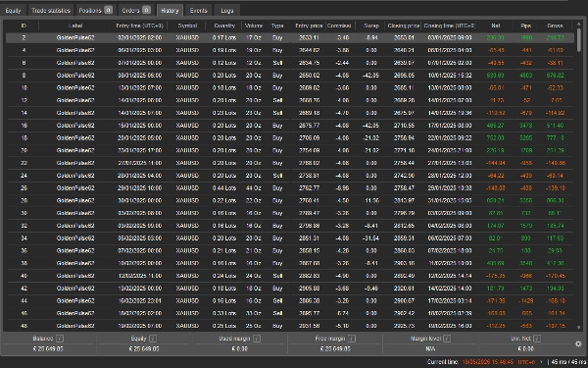Open the Logs tab
The height and width of the screenshot is (368, 588).
[x=227, y=11]
